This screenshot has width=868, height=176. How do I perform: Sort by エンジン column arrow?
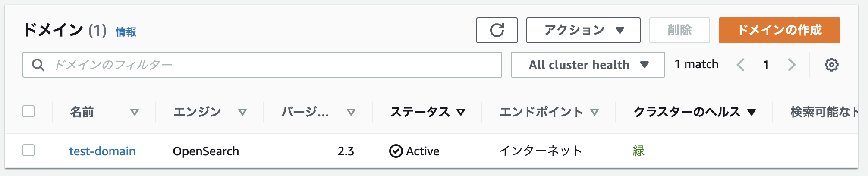pyautogui.click(x=242, y=112)
